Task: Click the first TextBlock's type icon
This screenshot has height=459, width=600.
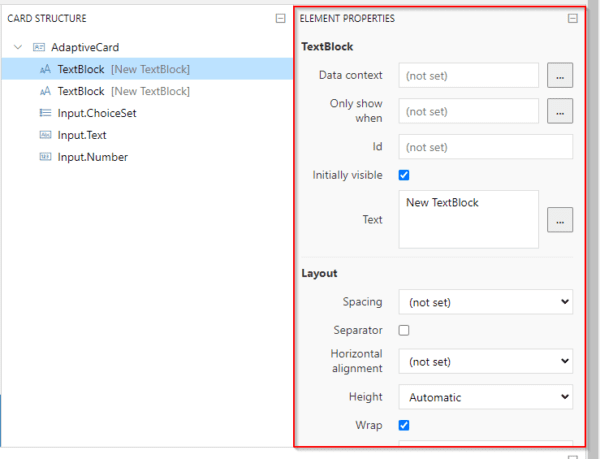Action: tap(45, 69)
